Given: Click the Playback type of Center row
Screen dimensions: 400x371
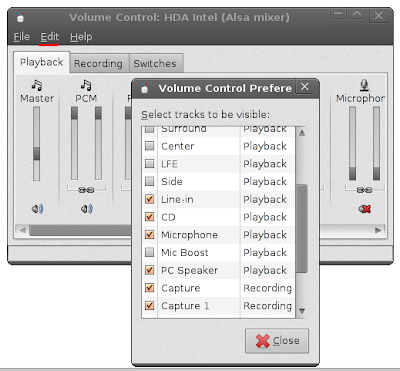Looking at the screenshot, I should [x=265, y=146].
